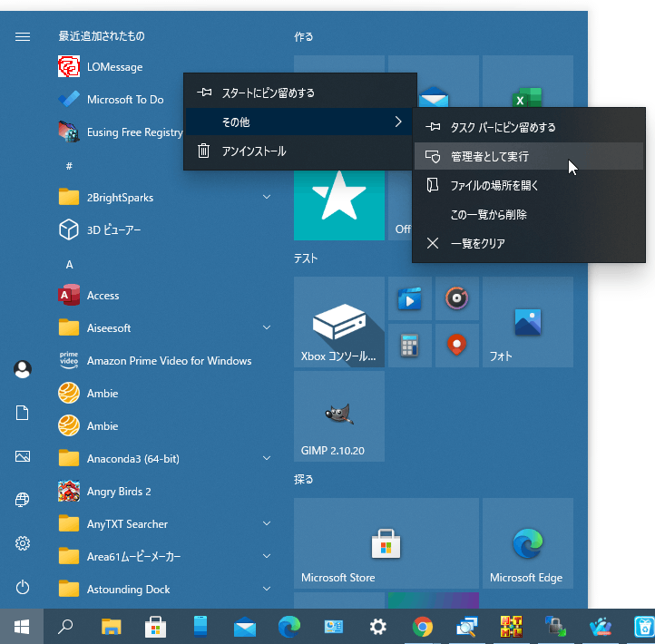Click the Windows Start button on taskbar

pyautogui.click(x=22, y=627)
